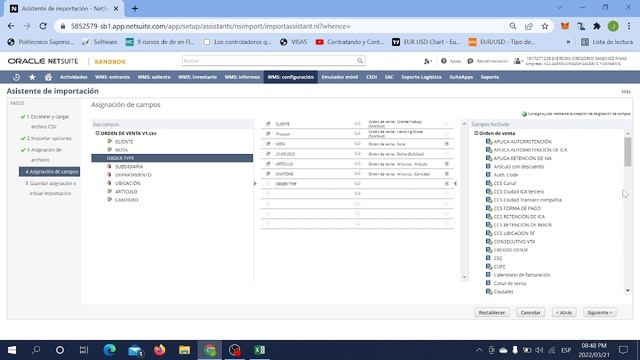Open Microsoft Edge from the taskbar
Screen dimensions: 640x360
109,350
